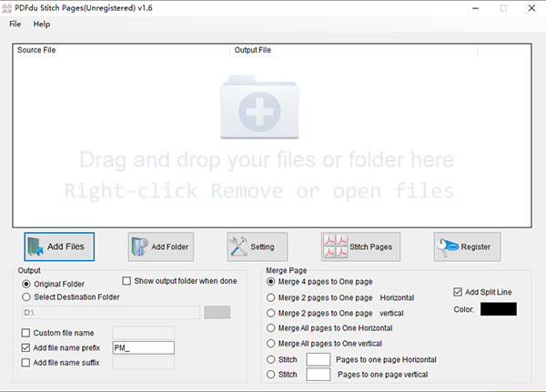This screenshot has width=546, height=392.
Task: Click the browse button beside destination path
Action: (x=217, y=313)
